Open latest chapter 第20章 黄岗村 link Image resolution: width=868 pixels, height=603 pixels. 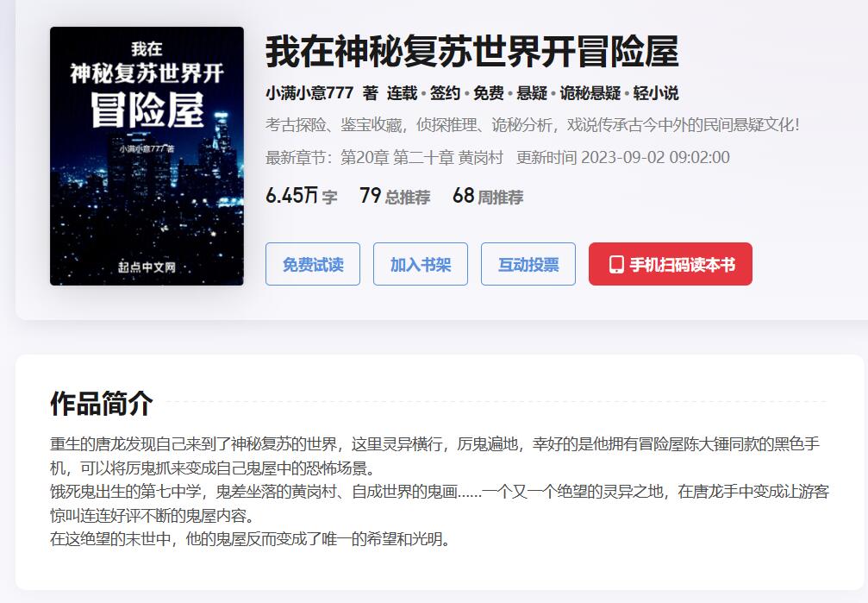[422, 157]
